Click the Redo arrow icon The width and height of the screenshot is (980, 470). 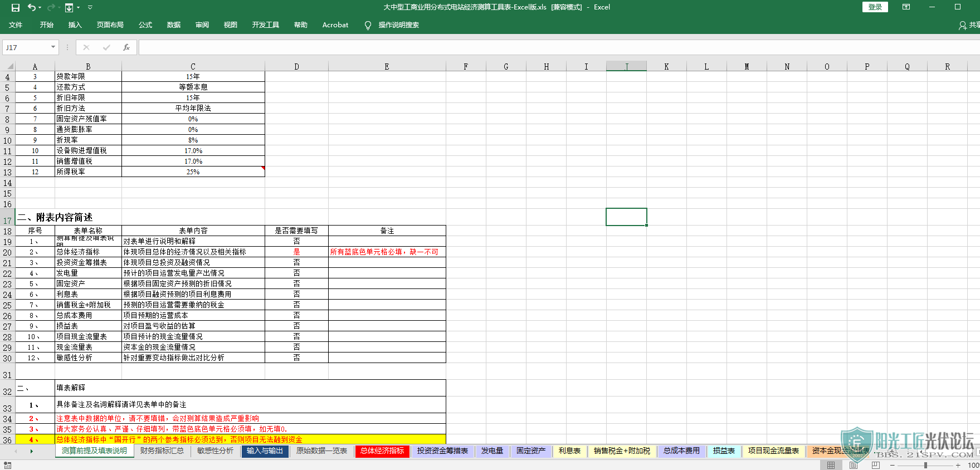coord(51,7)
